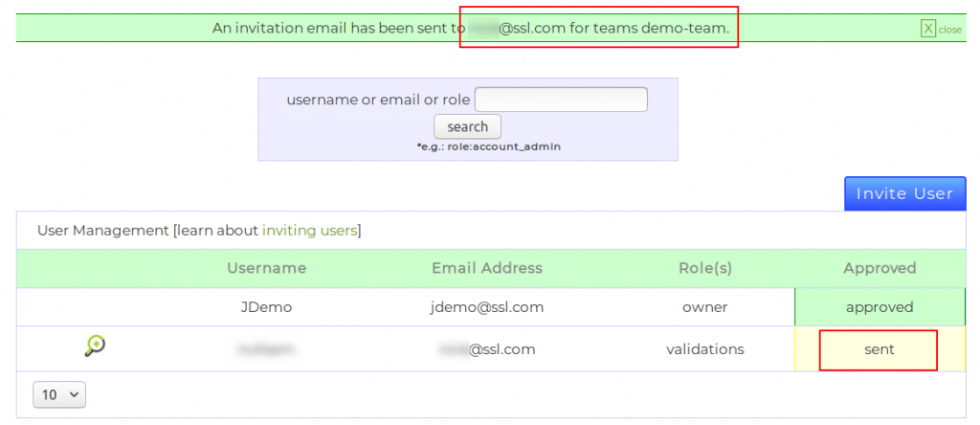This screenshot has height=425, width=980.
Task: Focus the username or email or role field
Action: click(561, 100)
